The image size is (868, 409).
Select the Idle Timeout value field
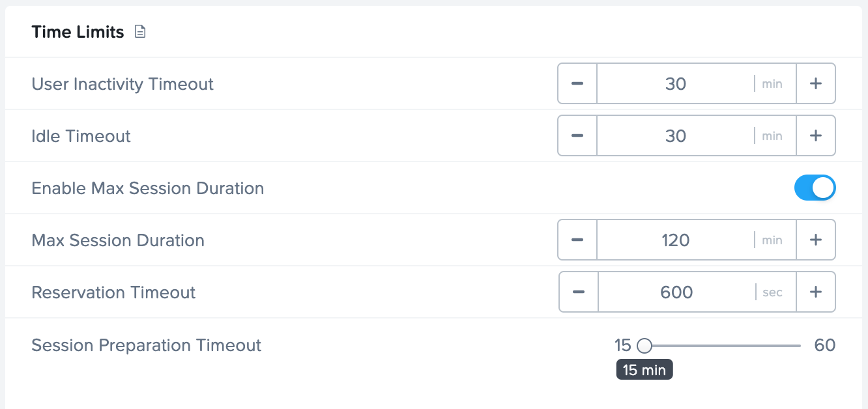(x=676, y=135)
